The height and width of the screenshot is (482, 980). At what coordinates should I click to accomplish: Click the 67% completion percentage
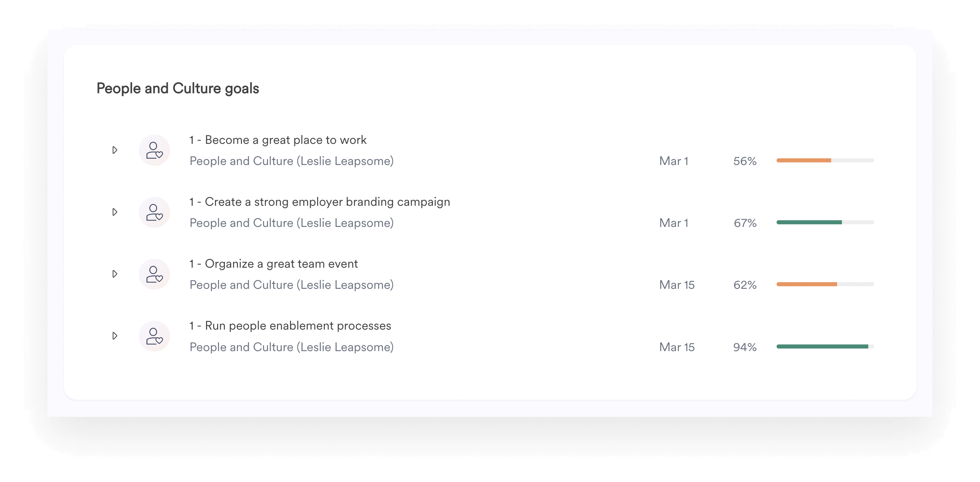click(x=745, y=223)
